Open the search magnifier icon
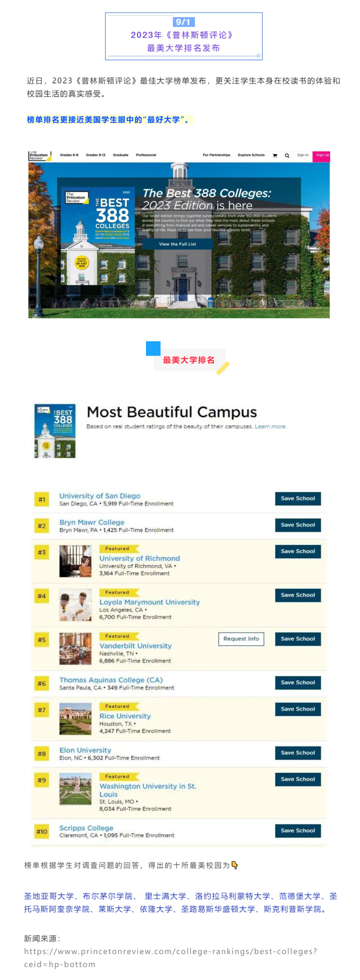Screen dimensions: 360x980 click(287, 155)
